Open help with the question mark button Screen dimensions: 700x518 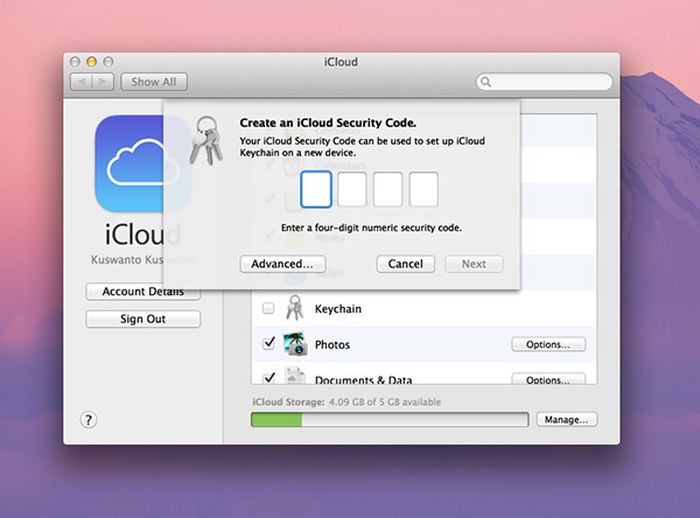(88, 420)
